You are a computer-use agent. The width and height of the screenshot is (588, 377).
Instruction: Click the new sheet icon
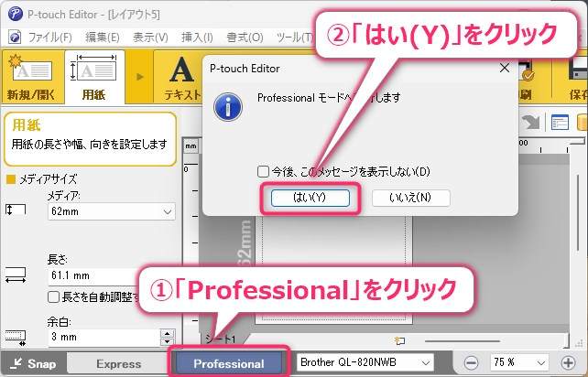click(x=399, y=340)
